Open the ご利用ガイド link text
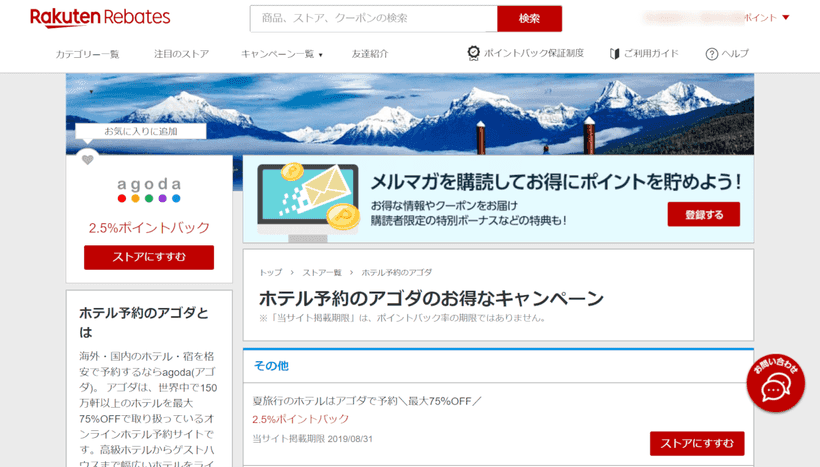Screen dimensions: 820x467 (651, 53)
